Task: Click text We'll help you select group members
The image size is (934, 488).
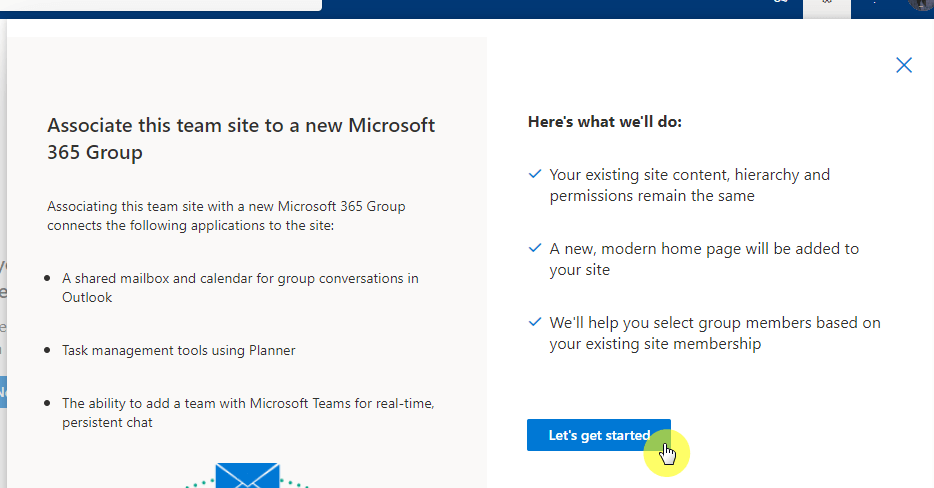Action: pos(715,333)
